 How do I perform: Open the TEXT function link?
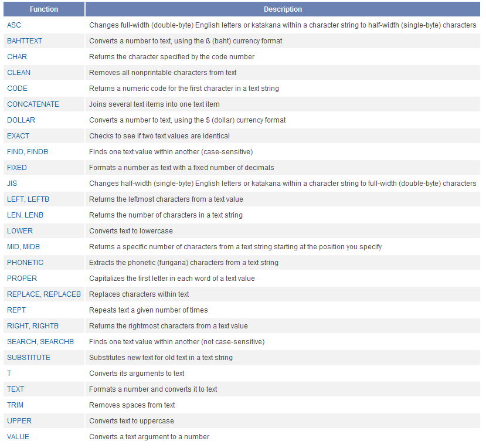15,389
